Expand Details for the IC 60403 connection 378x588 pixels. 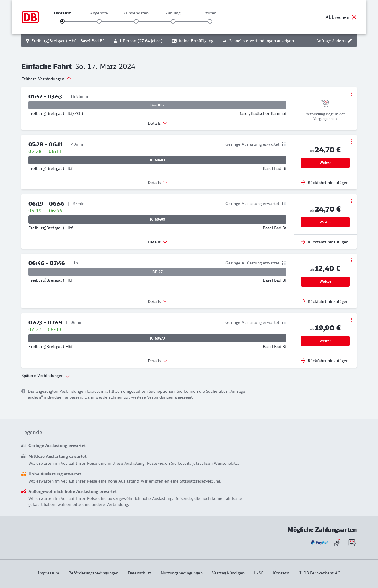point(157,183)
